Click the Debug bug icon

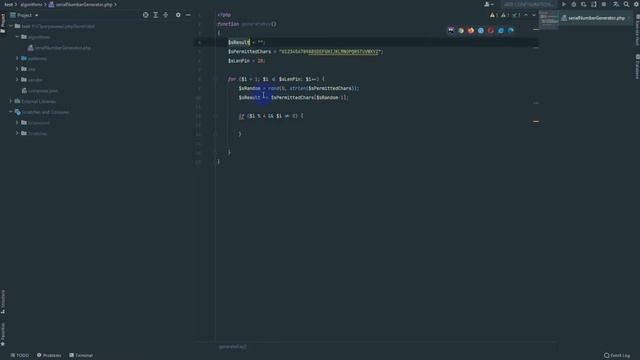tap(574, 4)
